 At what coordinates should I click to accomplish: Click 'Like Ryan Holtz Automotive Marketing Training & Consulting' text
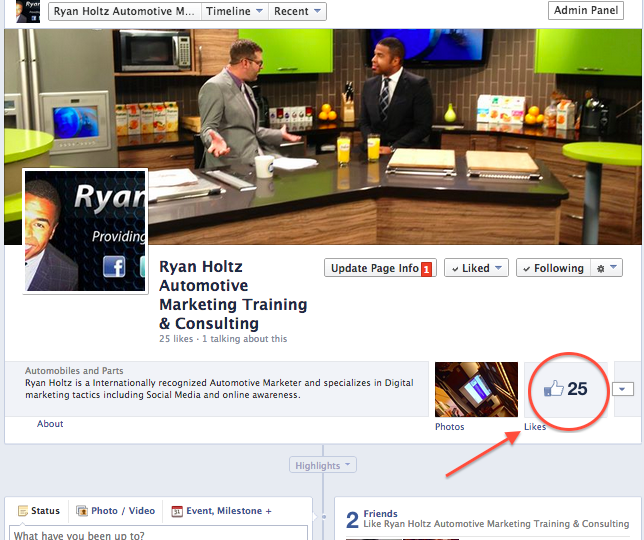click(496, 524)
